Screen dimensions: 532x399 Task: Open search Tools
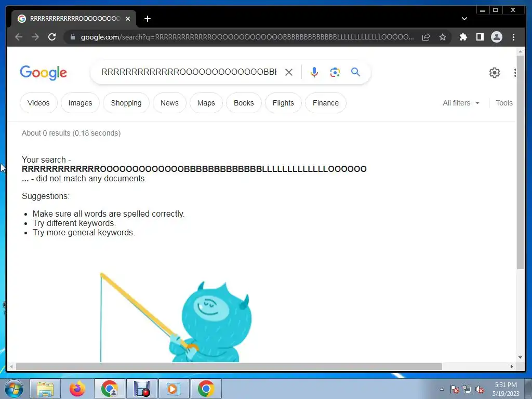click(x=504, y=103)
